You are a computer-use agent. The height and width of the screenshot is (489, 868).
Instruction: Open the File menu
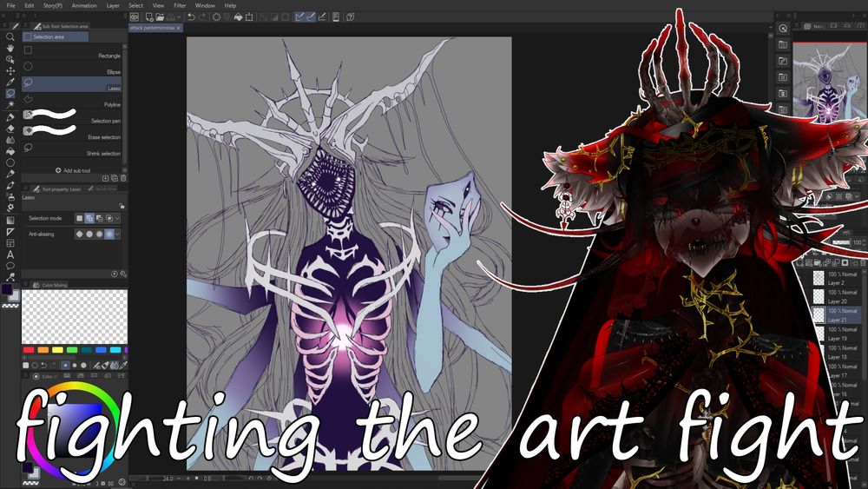pyautogui.click(x=10, y=5)
